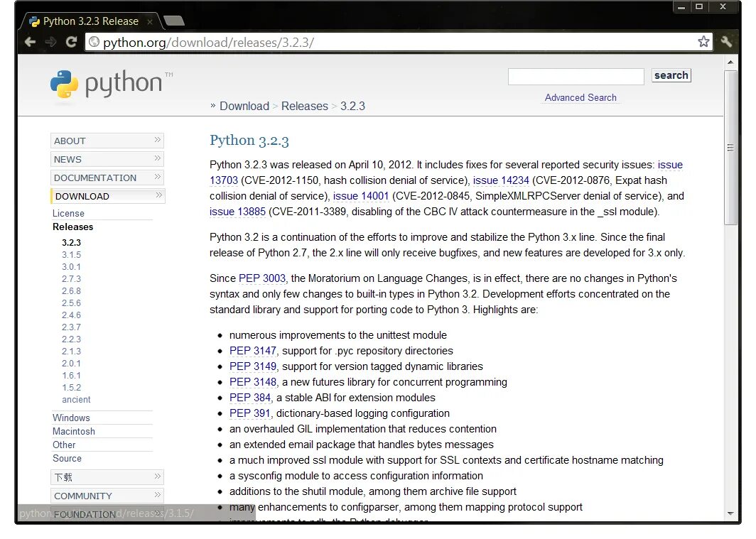Image resolution: width=756 pixels, height=539 pixels.
Task: Open the issue 14234 link
Action: pos(501,180)
